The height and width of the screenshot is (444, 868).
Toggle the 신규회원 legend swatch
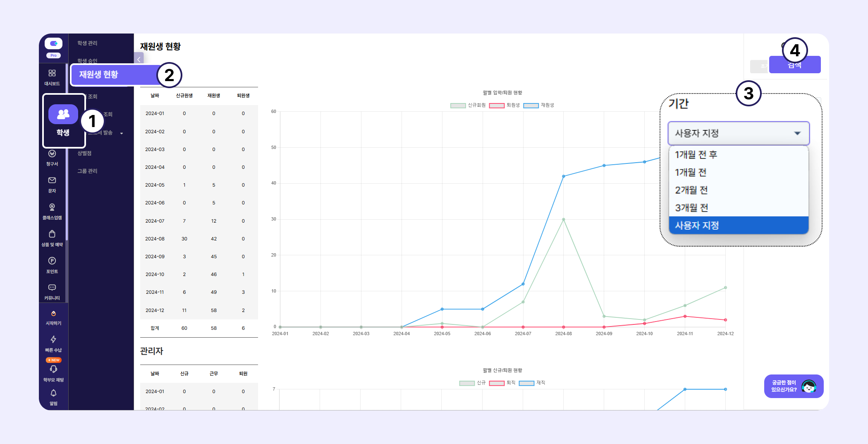458,106
